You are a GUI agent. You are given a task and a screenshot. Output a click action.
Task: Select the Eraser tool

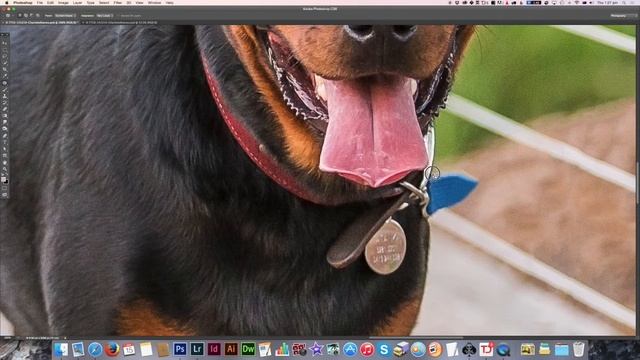[x=4, y=109]
